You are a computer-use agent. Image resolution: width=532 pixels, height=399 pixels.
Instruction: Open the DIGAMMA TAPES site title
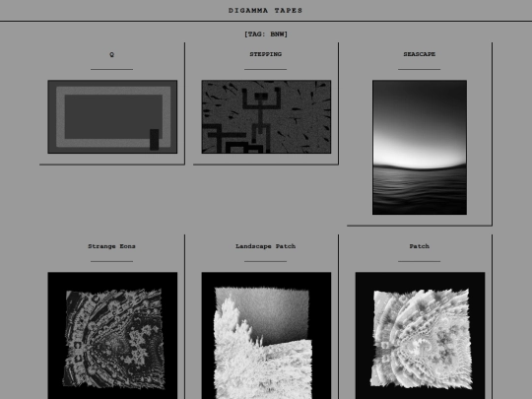pos(265,11)
